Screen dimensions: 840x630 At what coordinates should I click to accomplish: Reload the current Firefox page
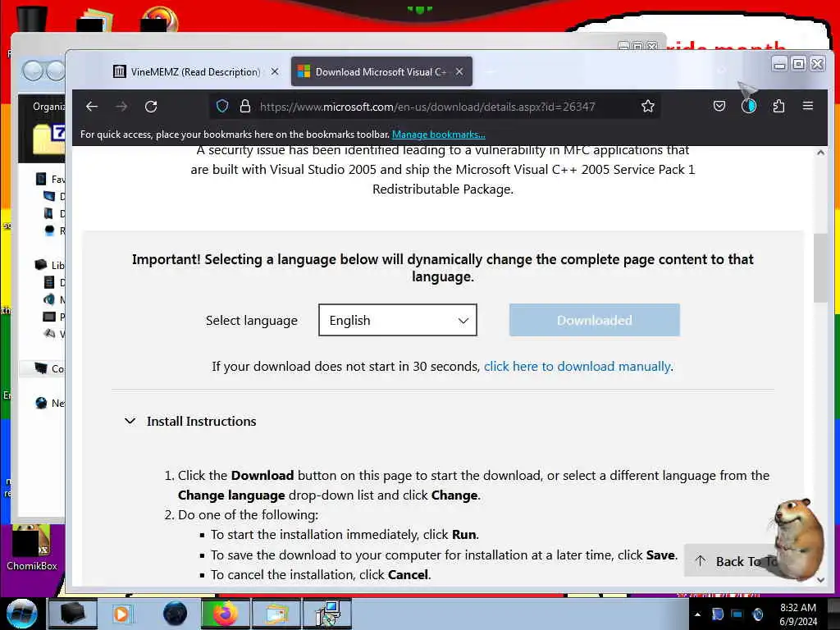click(151, 107)
